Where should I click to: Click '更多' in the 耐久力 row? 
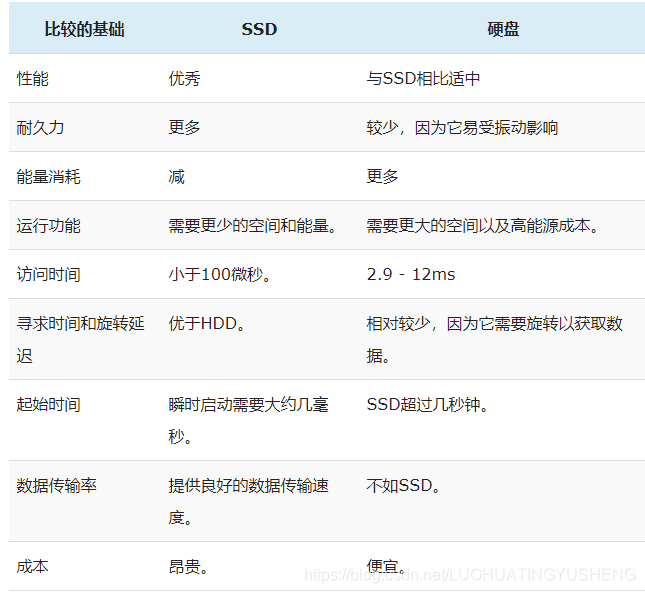184,127
